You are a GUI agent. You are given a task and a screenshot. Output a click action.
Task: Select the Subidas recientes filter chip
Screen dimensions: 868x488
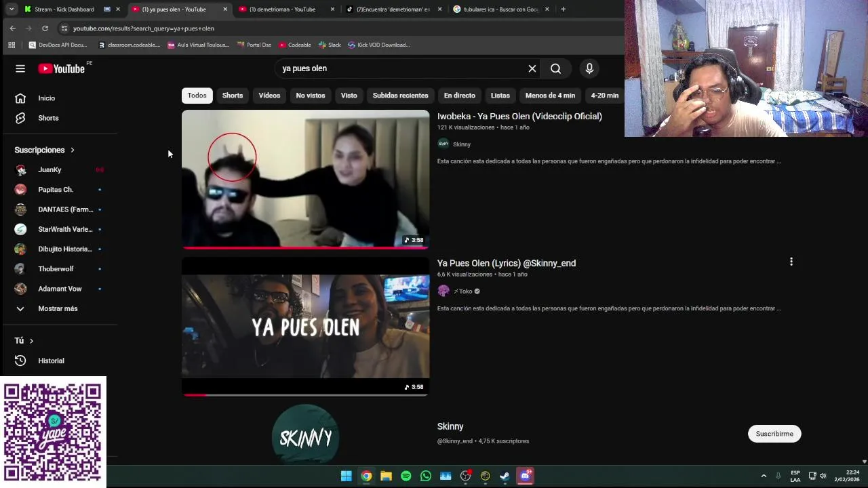click(x=400, y=96)
